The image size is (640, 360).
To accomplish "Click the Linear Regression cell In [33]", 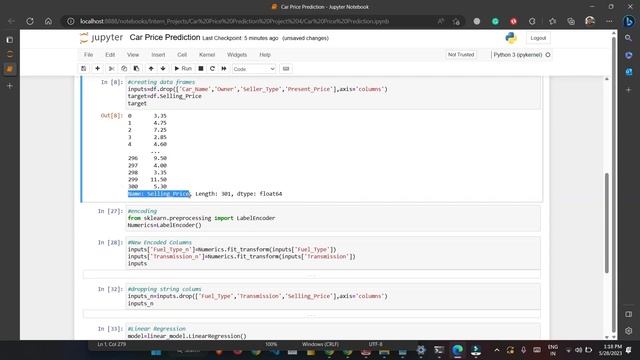I will coord(333,332).
